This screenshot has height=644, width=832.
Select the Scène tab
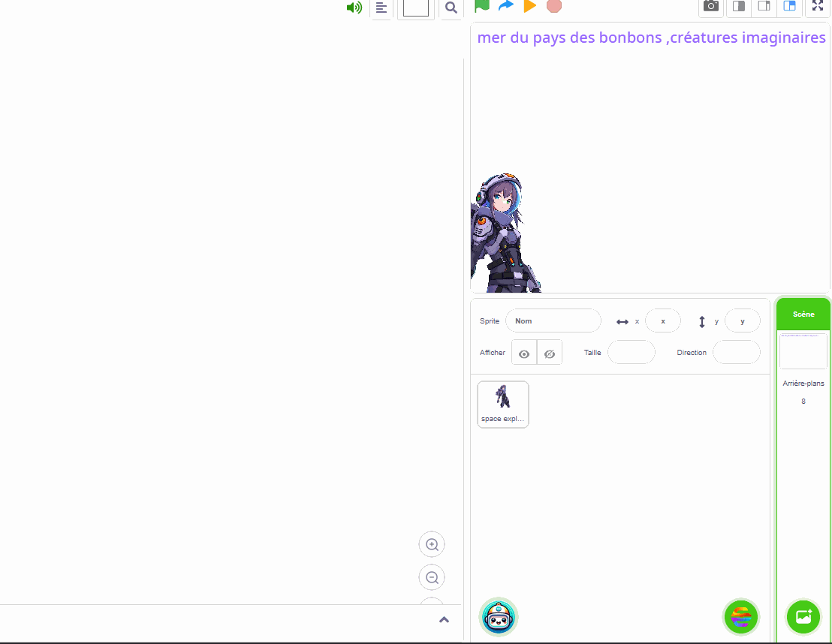pyautogui.click(x=803, y=314)
